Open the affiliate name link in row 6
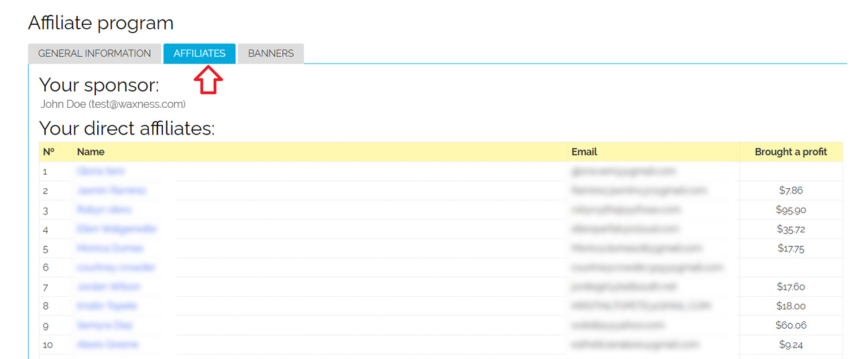Viewport: 868px width, 359px height. (116, 268)
